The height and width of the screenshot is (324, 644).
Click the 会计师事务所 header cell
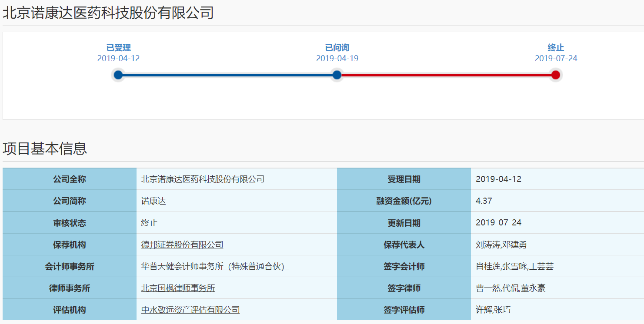click(x=70, y=266)
